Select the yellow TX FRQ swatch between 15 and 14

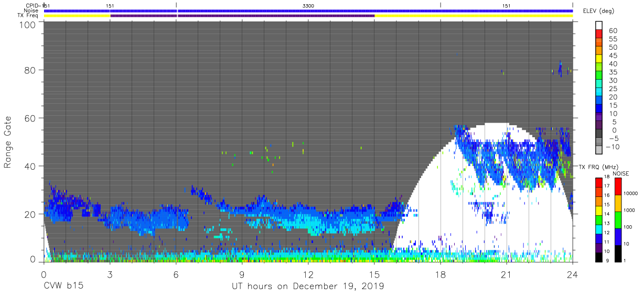(599, 210)
